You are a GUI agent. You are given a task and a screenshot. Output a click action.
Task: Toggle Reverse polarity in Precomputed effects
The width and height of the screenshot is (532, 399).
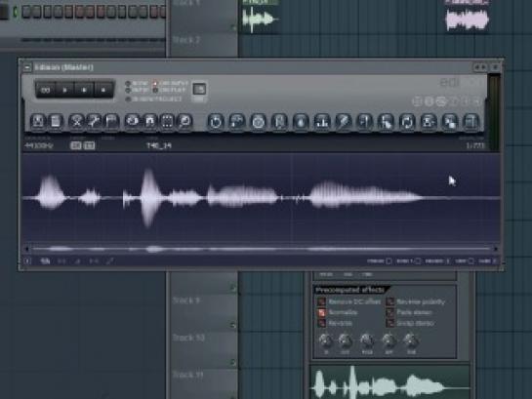[x=416, y=301]
